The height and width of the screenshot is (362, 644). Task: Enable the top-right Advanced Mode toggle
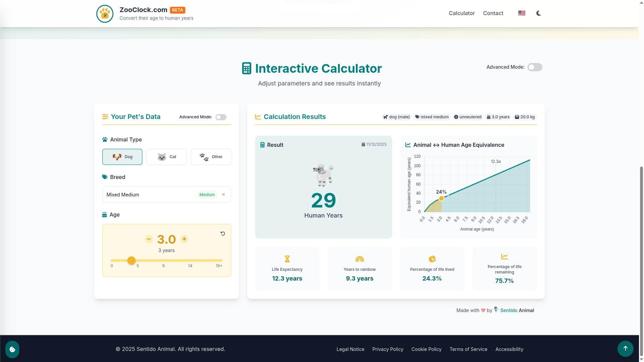tap(535, 67)
